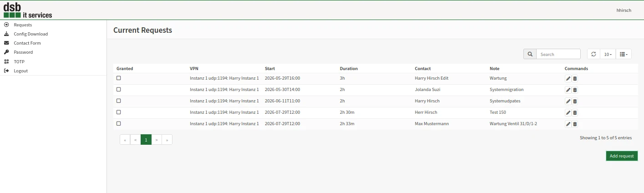Sort by the Start column header
The image size is (644, 193).
point(270,69)
